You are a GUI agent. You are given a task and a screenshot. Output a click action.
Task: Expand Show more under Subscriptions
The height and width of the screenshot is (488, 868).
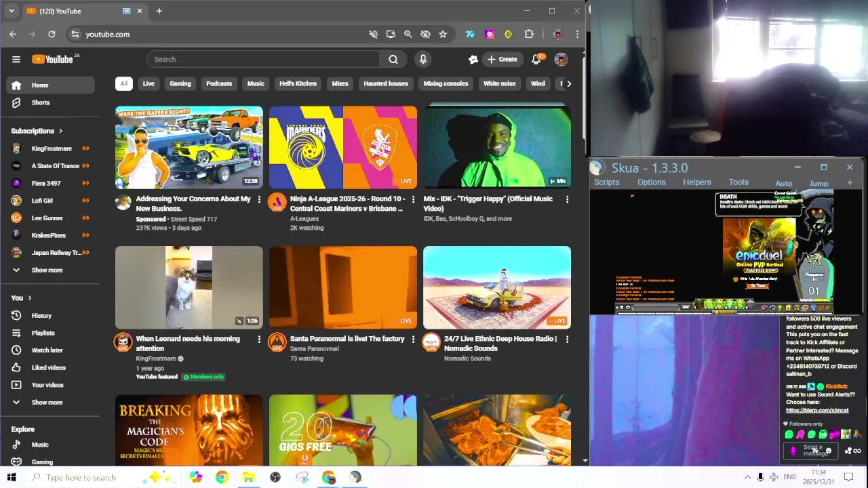pyautogui.click(x=51, y=270)
